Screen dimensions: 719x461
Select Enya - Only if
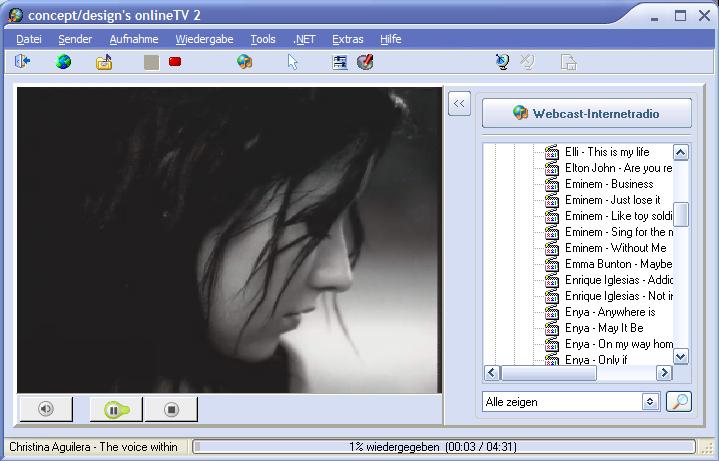[596, 360]
